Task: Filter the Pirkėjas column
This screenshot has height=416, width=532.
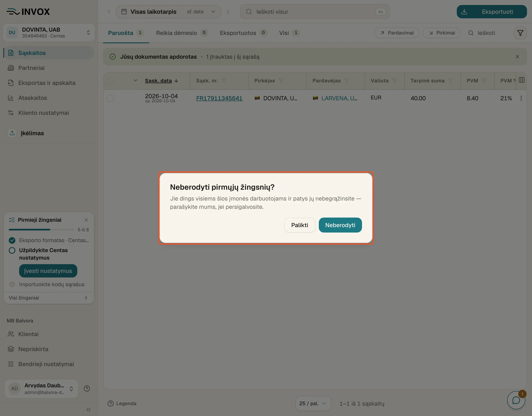Action: 281,81
